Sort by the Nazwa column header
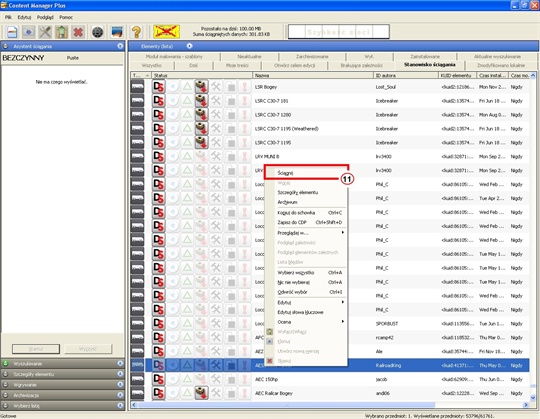Screen dimensions: 540x419 (313, 75)
